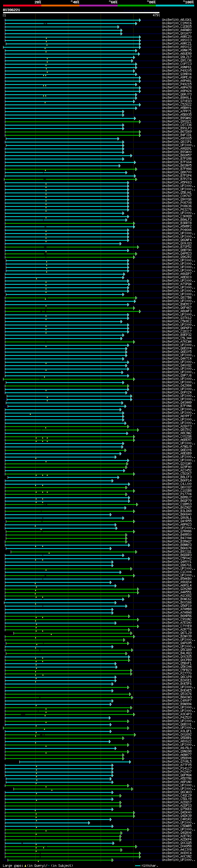
Task: Select hit label UniRef100_P04644
Action: click(x=177, y=230)
